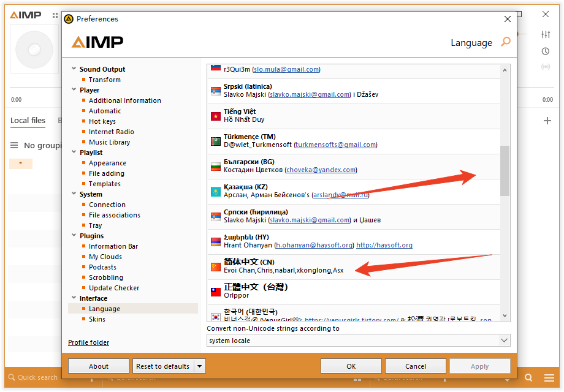Viewport: 564px width, 392px height.
Task: Open Hot keys settings
Action: (102, 121)
